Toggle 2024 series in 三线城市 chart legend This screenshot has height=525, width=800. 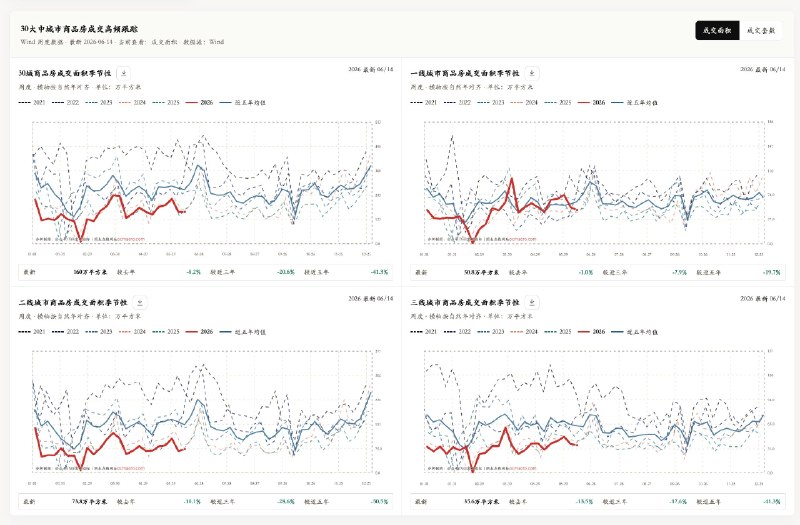tap(524, 332)
